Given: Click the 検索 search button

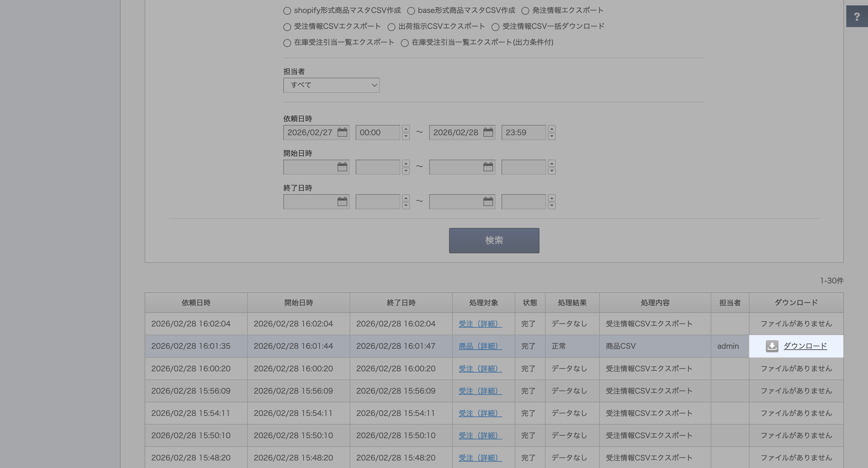Looking at the screenshot, I should click(494, 240).
